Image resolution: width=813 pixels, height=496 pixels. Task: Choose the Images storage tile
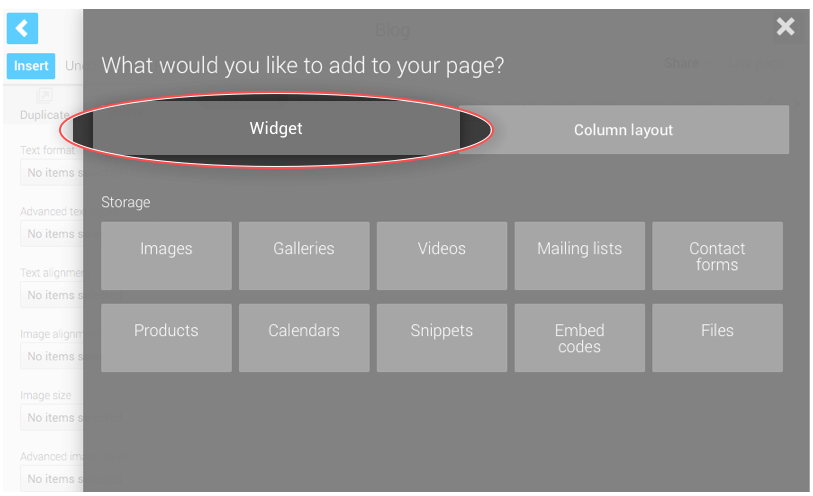click(x=166, y=256)
